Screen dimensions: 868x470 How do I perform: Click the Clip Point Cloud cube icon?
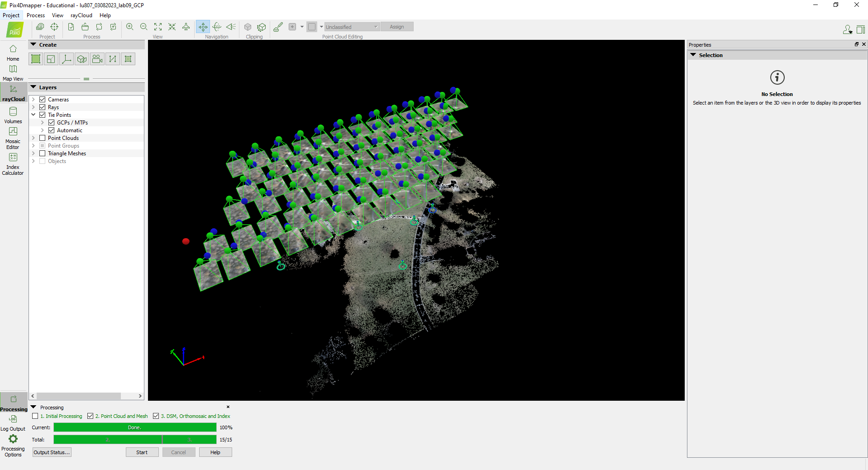point(248,27)
